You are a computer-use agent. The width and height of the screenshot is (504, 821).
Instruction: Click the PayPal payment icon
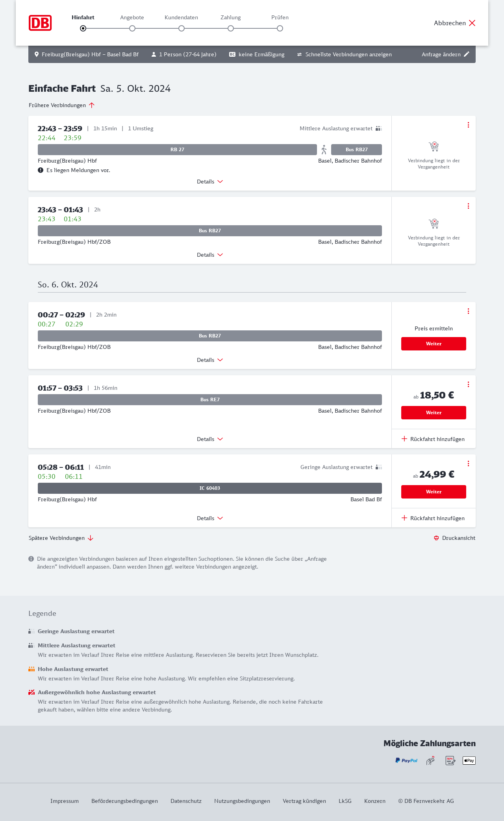coord(406,760)
